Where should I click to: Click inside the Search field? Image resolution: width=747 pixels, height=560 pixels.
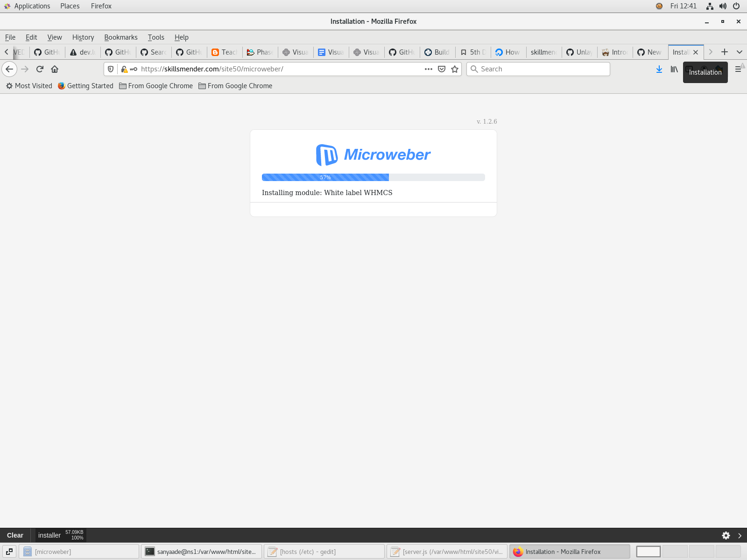[x=537, y=69]
